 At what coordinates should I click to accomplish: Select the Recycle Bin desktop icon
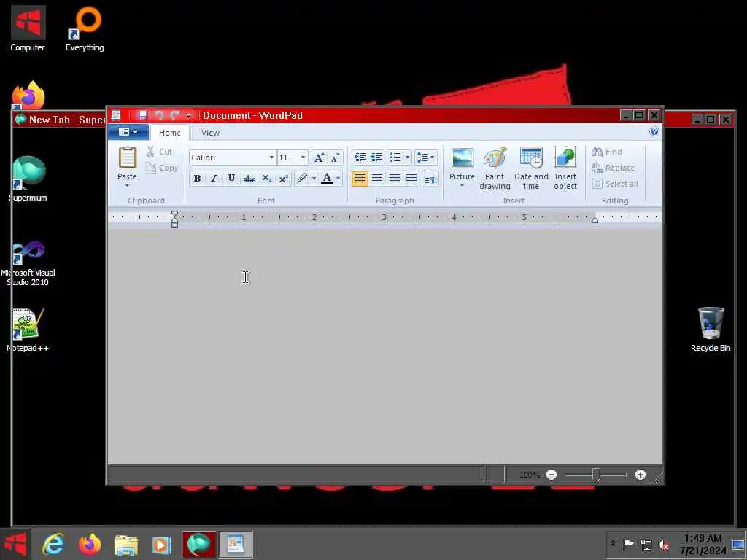(711, 330)
